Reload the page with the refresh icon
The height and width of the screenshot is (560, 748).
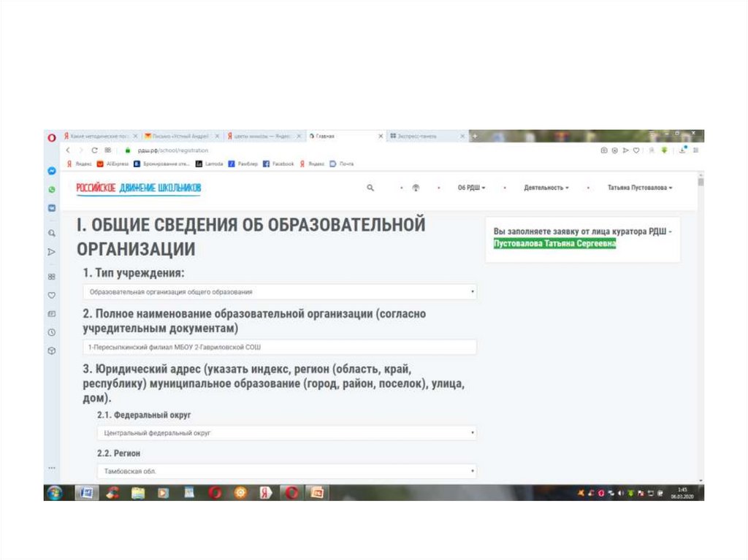pos(95,150)
